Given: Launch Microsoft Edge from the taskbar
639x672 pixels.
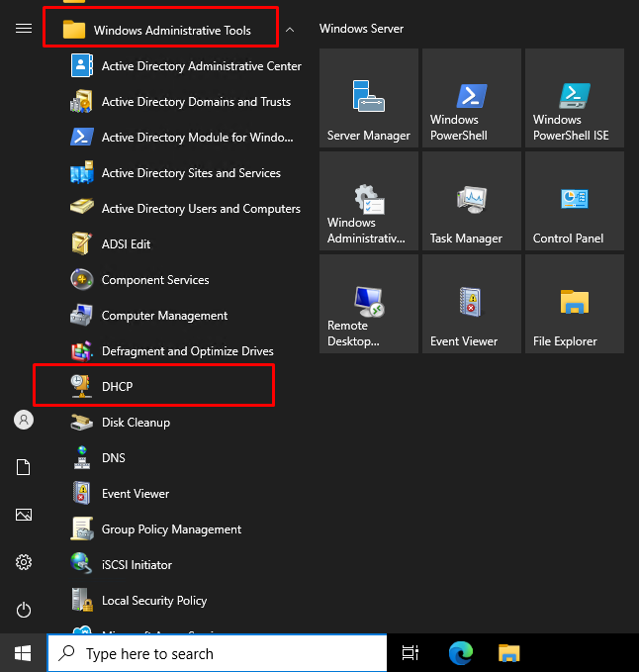Looking at the screenshot, I should click(460, 653).
